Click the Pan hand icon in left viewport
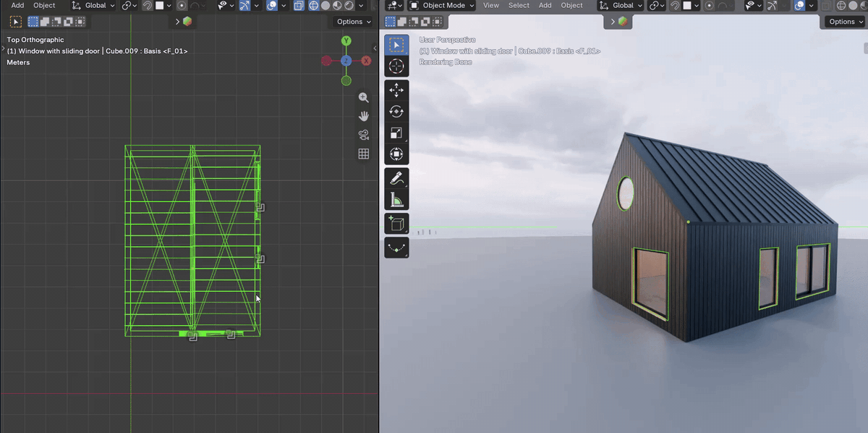 [x=363, y=116]
